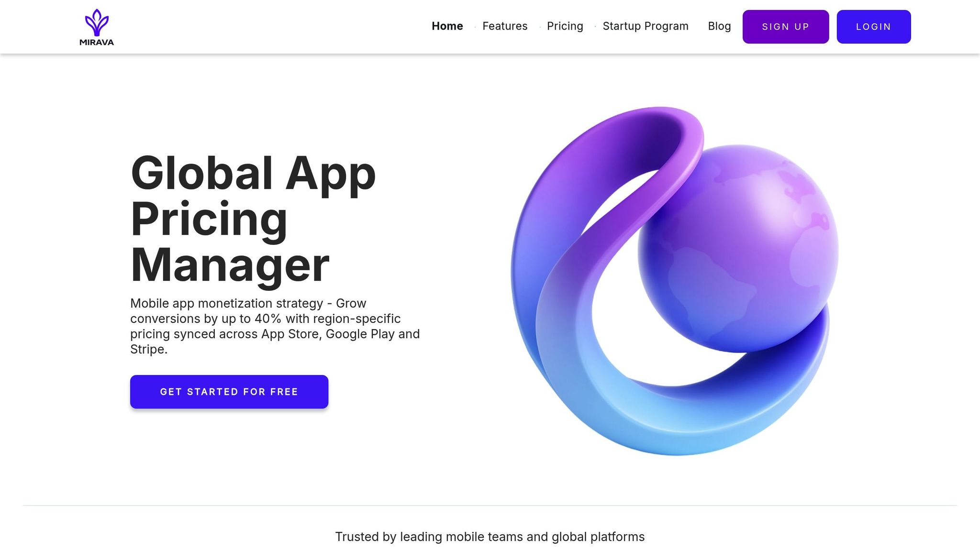980x551 pixels.
Task: Click the MIRAVA wordmark under the logo
Action: coord(97,42)
